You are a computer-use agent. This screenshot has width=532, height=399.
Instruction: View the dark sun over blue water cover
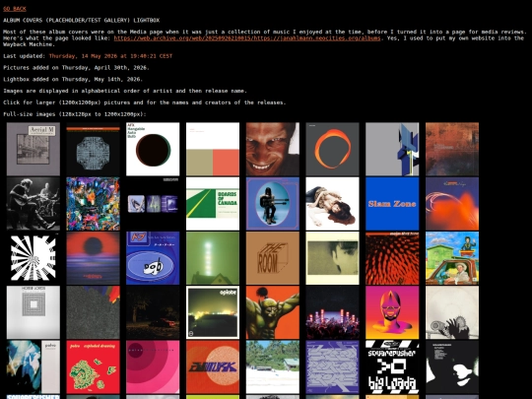pos(93,258)
